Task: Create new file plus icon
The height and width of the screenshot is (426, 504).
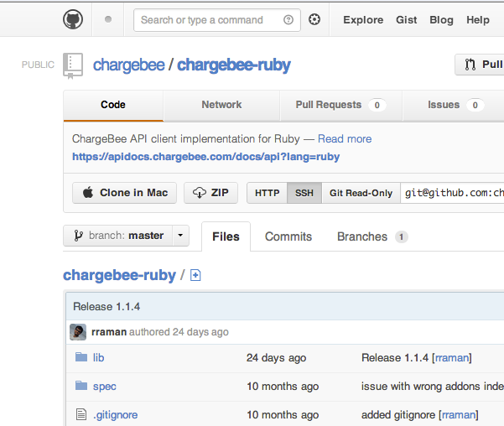Action: click(195, 276)
